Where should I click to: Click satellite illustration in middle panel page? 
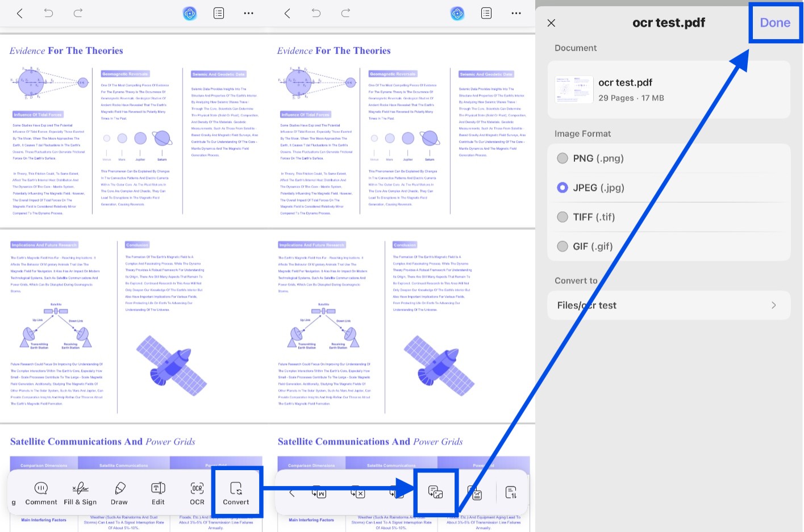(439, 366)
